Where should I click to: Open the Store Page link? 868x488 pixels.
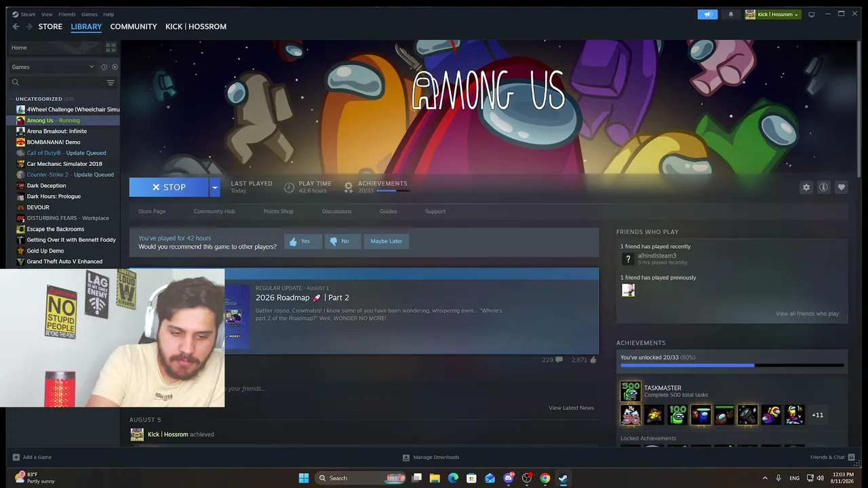(152, 211)
